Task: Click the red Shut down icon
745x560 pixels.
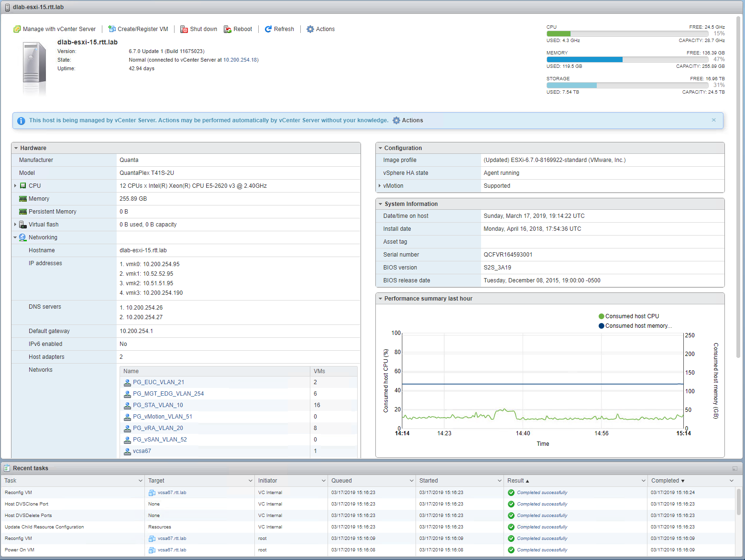Action: pyautogui.click(x=184, y=29)
